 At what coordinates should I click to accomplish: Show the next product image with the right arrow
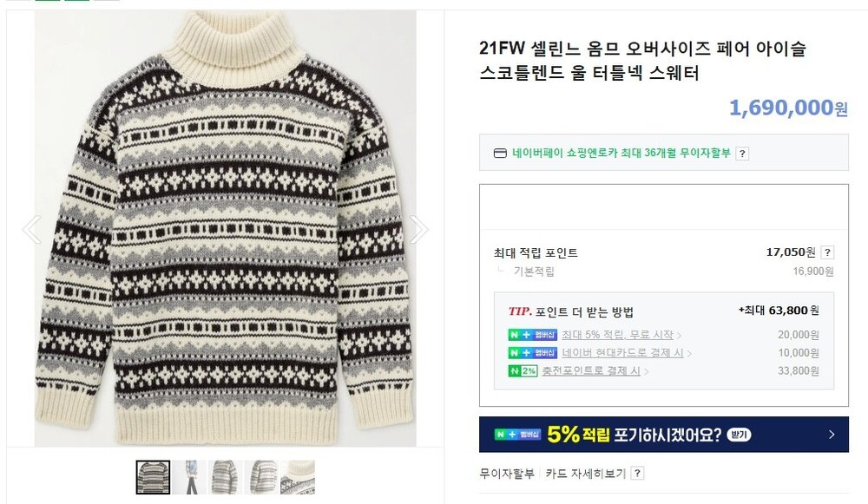[x=418, y=229]
